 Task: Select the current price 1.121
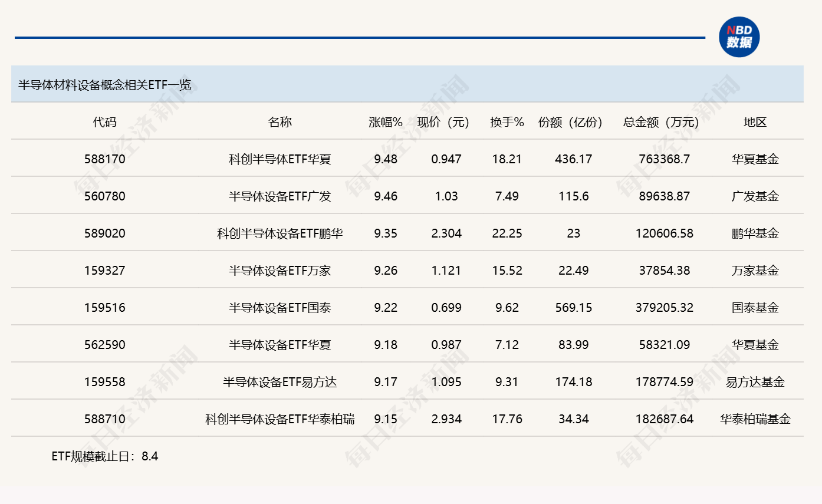click(x=446, y=271)
